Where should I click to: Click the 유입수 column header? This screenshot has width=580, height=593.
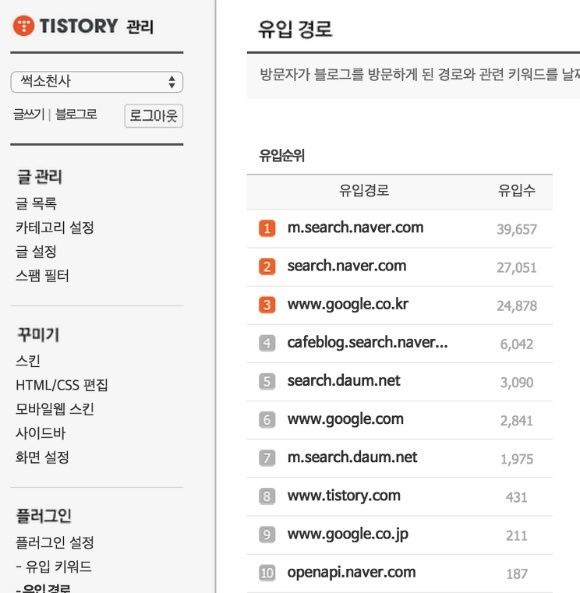click(516, 190)
